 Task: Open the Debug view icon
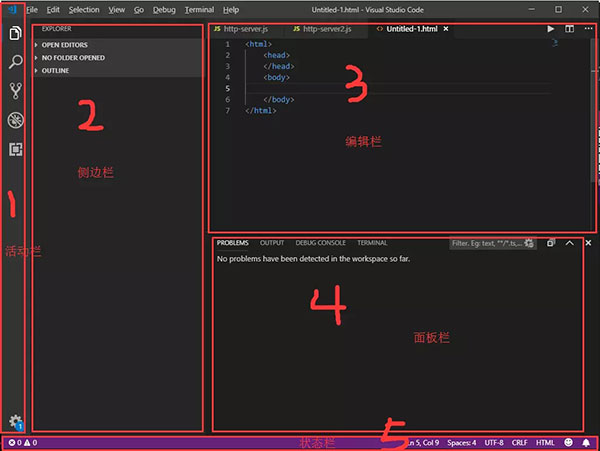tap(15, 120)
